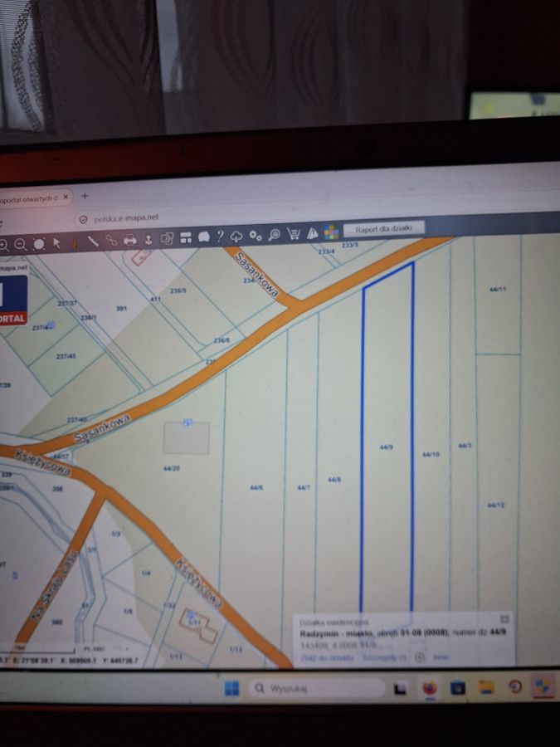Click the site security shield icon
The height and width of the screenshot is (747, 560).
84,220
